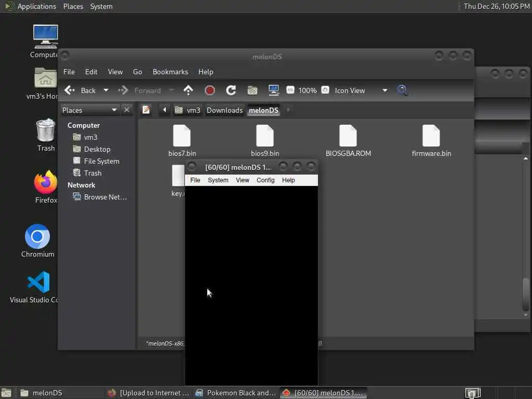
Task: Click the clock showing Thu Dec 26
Action: click(x=496, y=6)
